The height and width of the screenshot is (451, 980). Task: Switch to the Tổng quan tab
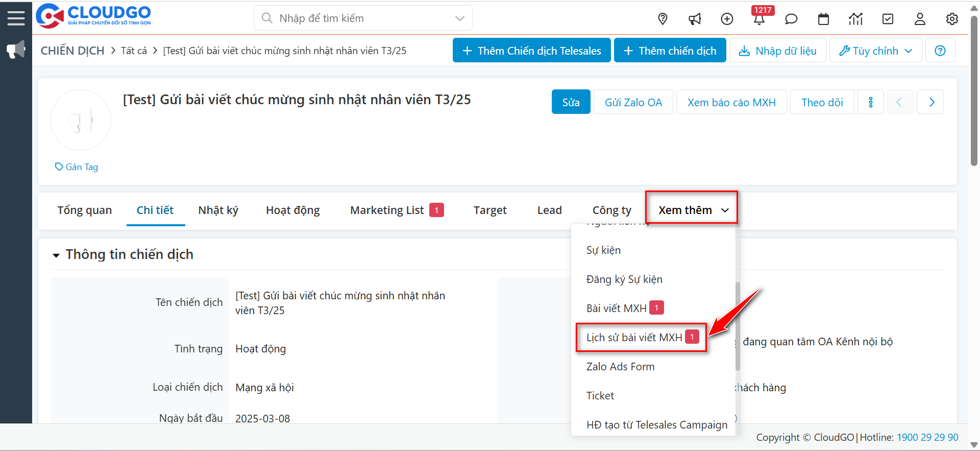tap(84, 210)
